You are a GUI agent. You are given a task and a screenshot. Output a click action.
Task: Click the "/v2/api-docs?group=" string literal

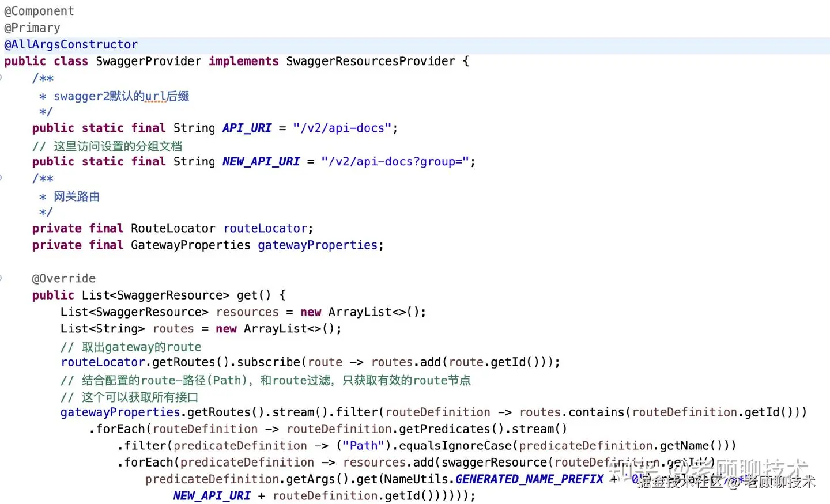click(395, 161)
